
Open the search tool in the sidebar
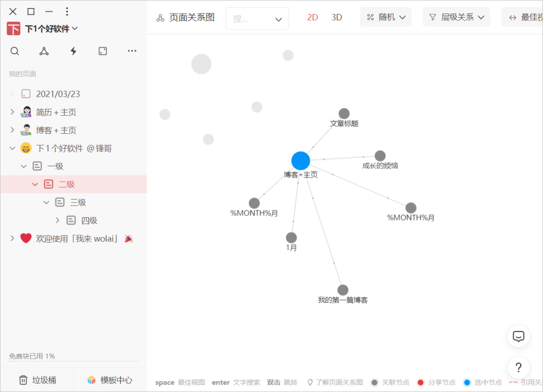pyautogui.click(x=15, y=51)
